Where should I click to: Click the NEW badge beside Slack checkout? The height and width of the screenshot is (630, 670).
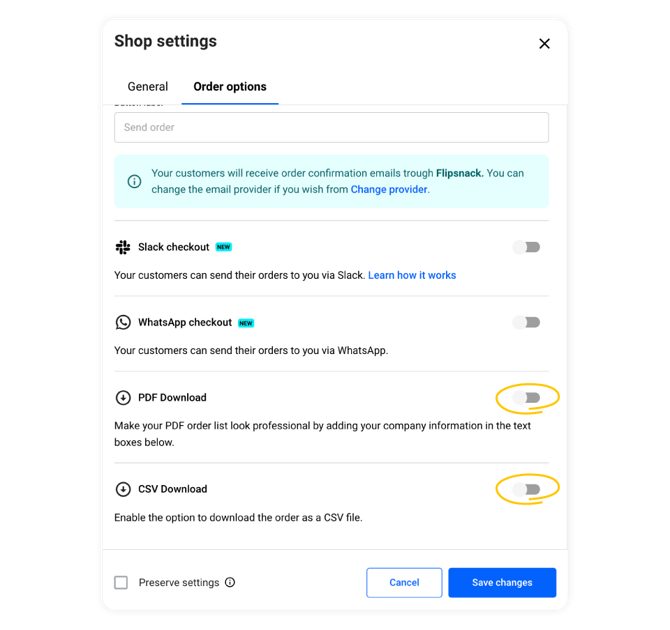point(224,247)
